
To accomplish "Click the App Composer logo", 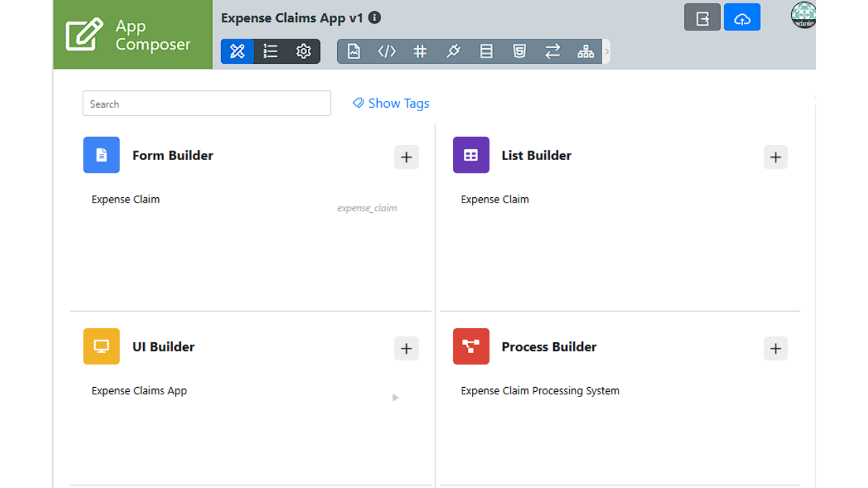I will click(x=132, y=35).
